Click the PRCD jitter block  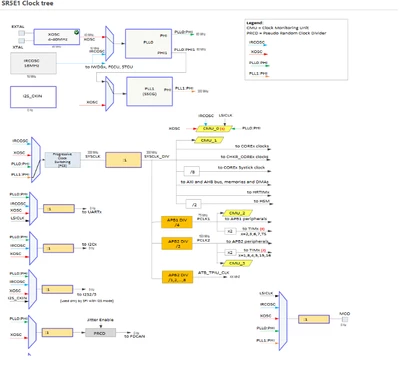pyautogui.click(x=100, y=333)
